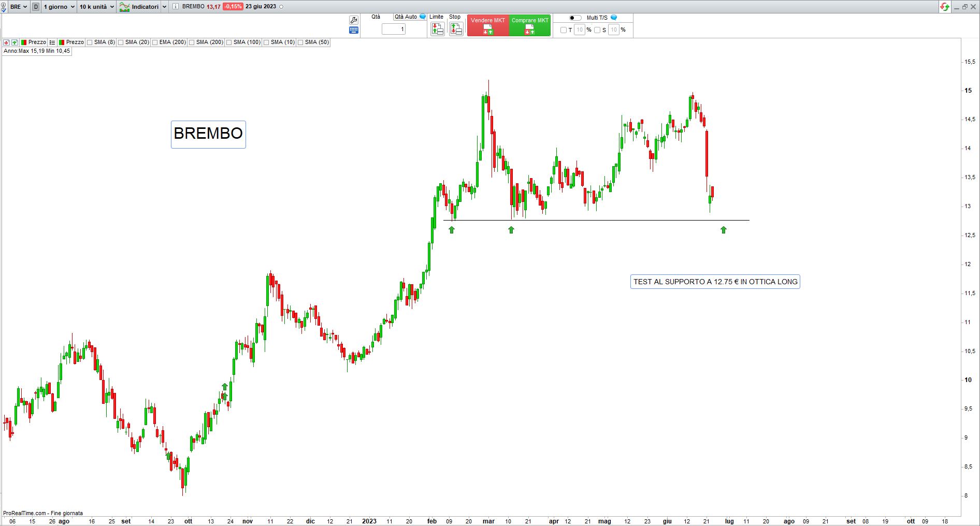Open the wrench trading settings icon

354,20
